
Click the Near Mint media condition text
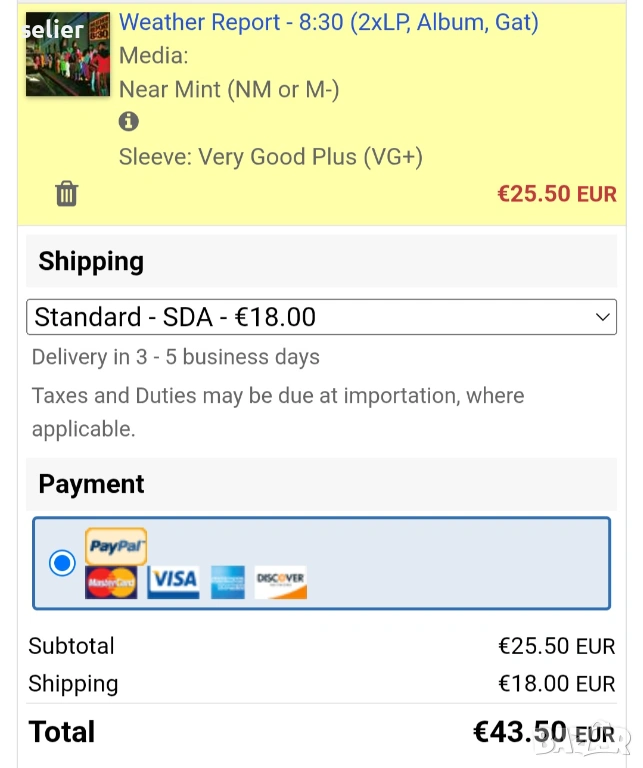pyautogui.click(x=229, y=89)
